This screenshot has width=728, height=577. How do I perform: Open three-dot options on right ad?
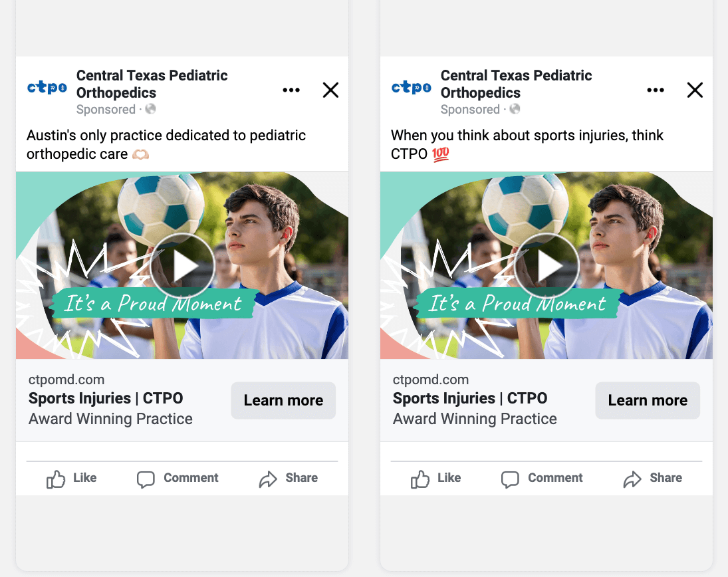[656, 90]
